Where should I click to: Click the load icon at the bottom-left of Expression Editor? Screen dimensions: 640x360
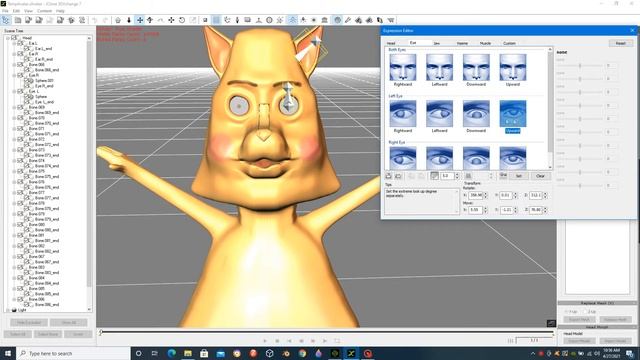389,176
